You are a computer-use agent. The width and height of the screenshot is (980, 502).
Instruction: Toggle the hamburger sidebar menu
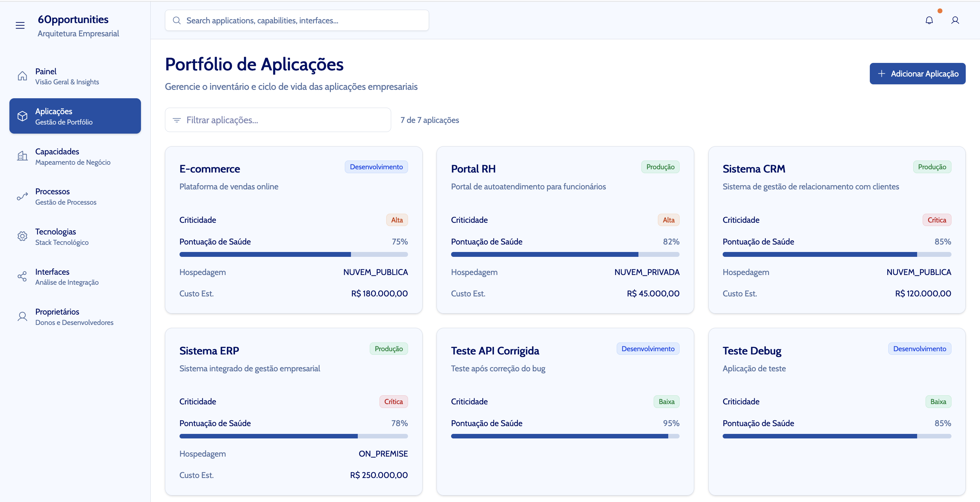20,26
